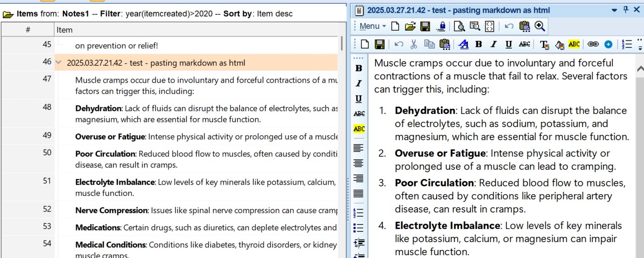The width and height of the screenshot is (644, 258).
Task: Click the Save icon in the formatting toolbar
Action: coord(380,44)
